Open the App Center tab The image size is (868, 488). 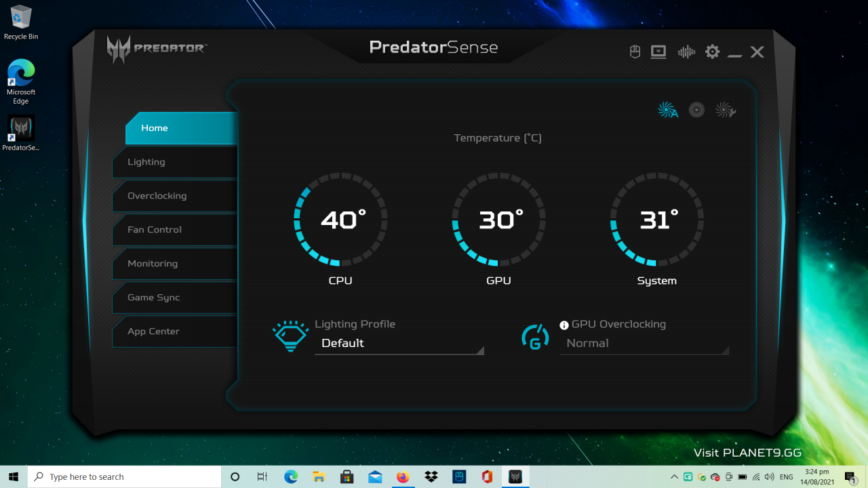[175, 331]
